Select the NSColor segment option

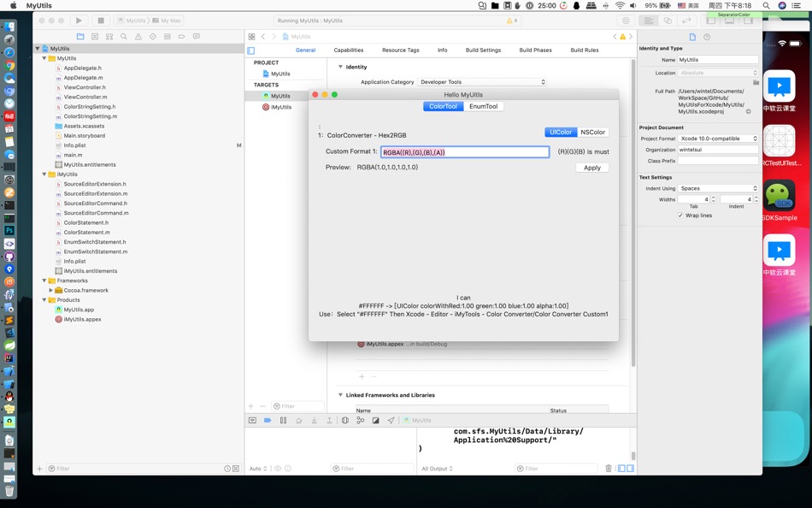[592, 133]
